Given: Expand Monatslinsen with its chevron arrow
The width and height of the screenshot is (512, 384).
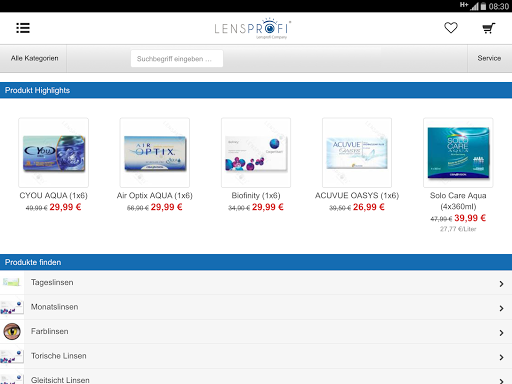Looking at the screenshot, I should click(501, 308).
